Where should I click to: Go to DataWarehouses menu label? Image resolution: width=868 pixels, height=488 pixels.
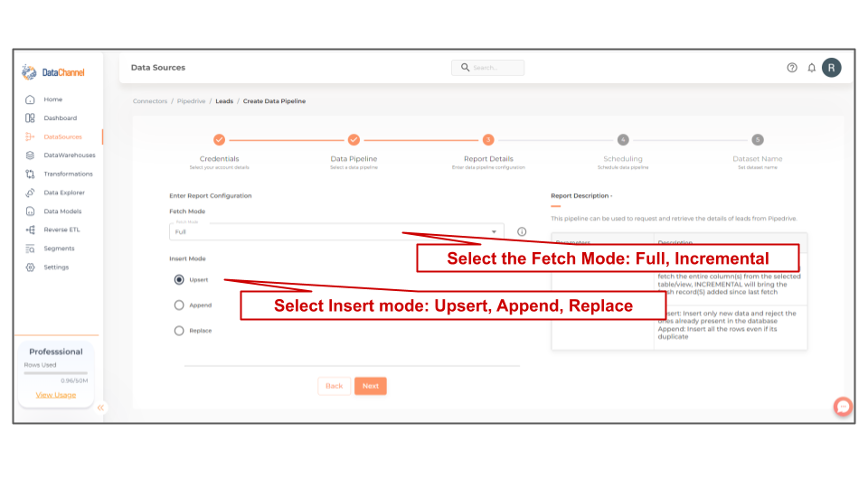70,155
